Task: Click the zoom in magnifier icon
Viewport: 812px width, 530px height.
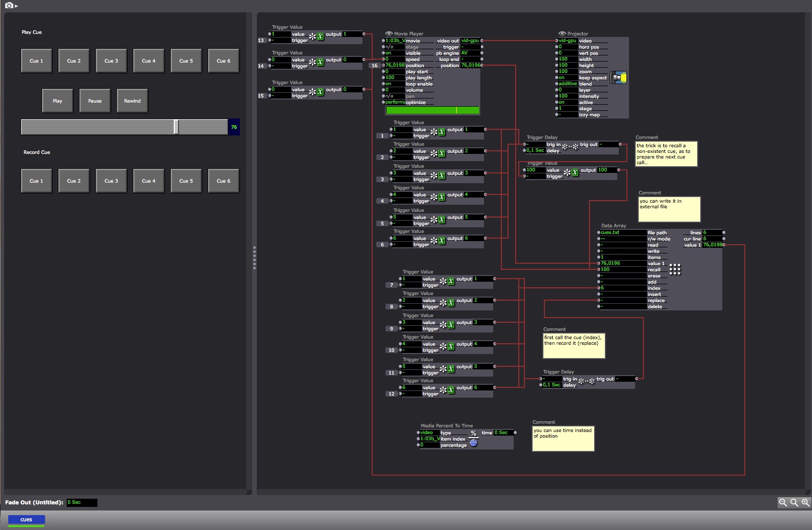Action: [x=805, y=502]
